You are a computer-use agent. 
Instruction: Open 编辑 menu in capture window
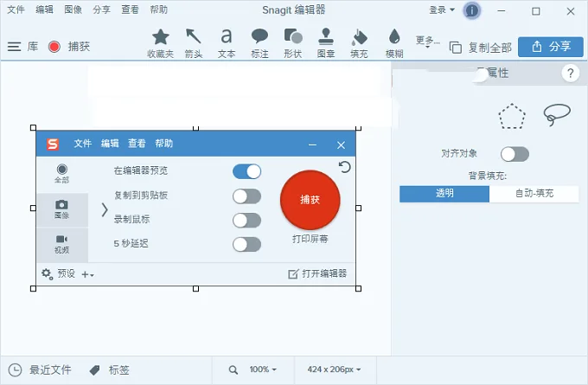point(110,144)
